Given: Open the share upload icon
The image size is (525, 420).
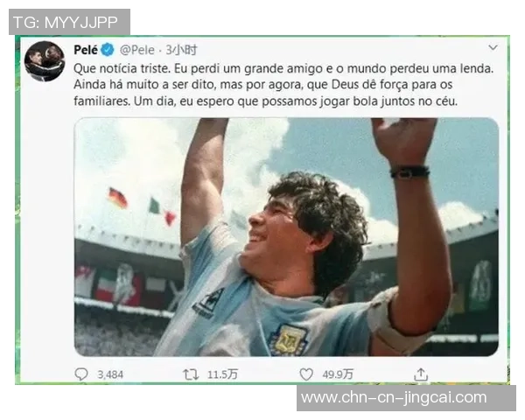Looking at the screenshot, I should tap(421, 374).
